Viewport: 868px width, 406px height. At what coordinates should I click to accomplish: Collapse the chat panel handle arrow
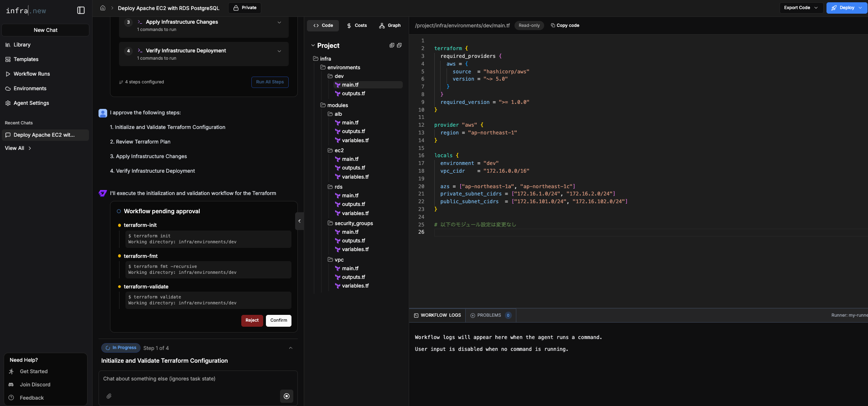pos(299,221)
